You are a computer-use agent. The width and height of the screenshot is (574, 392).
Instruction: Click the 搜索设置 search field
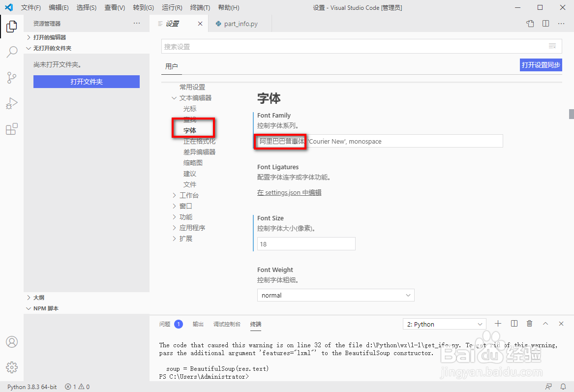click(x=362, y=47)
